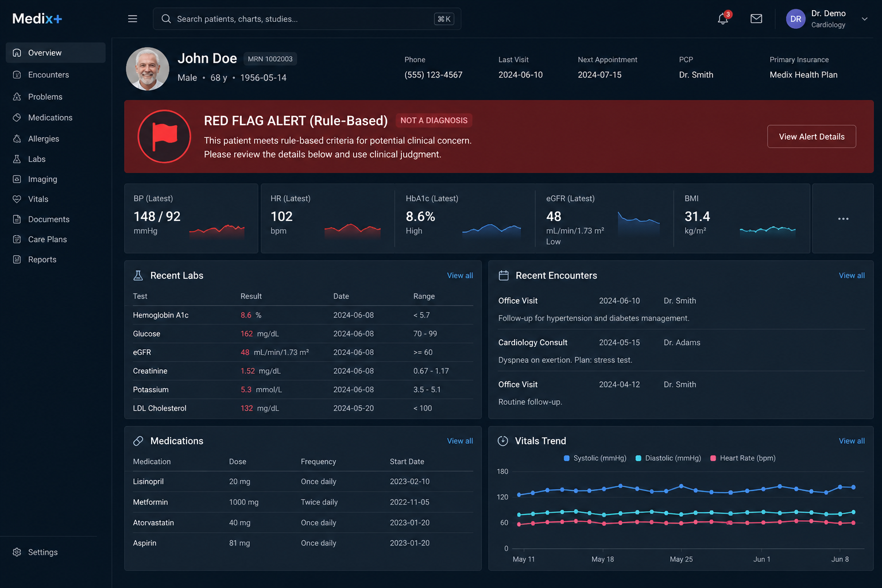Click the Settings gear icon
The width and height of the screenshot is (882, 588).
pos(17,552)
